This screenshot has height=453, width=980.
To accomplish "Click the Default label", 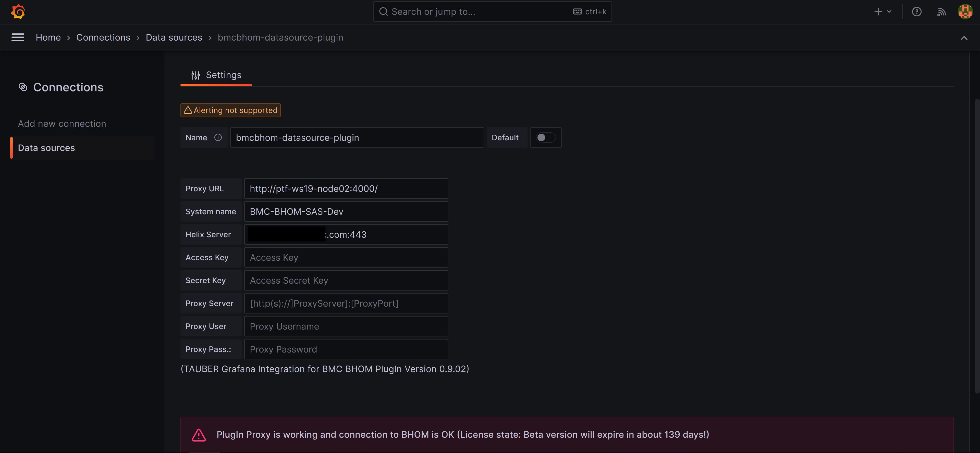I will (x=505, y=137).
